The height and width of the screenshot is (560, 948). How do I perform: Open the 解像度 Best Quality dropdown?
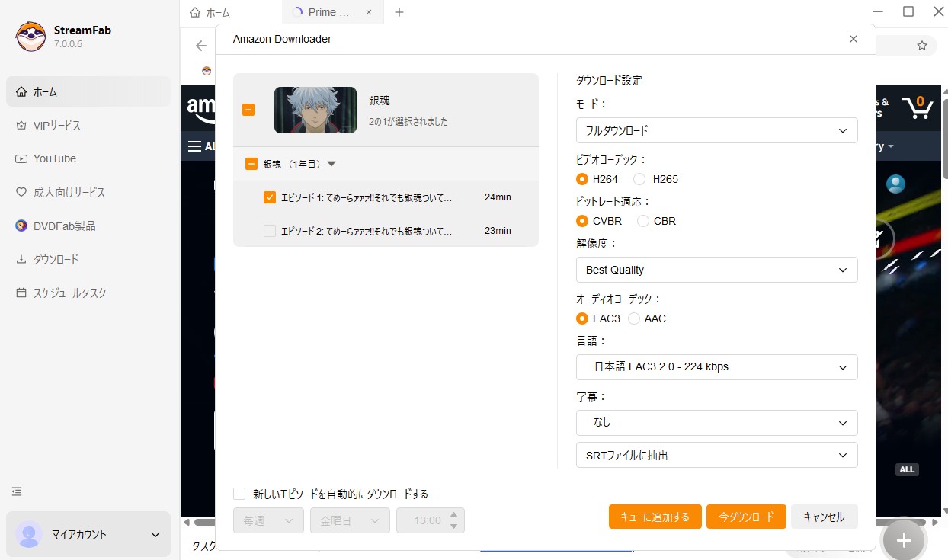tap(716, 270)
